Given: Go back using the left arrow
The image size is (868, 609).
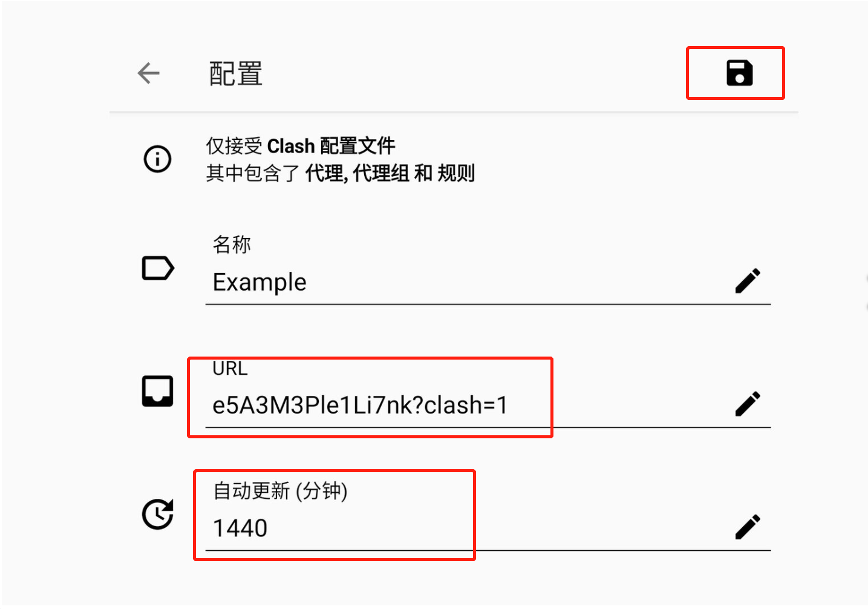Looking at the screenshot, I should tap(148, 73).
